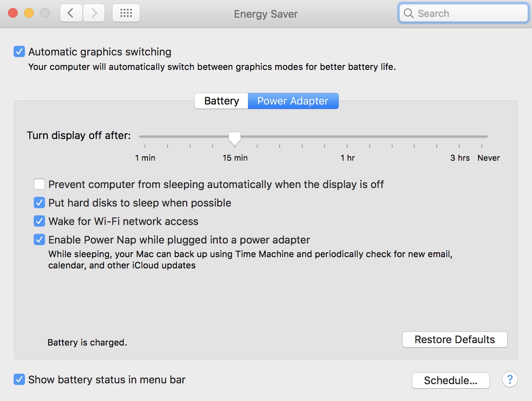
Task: Switch to the Battery tab
Action: pos(221,101)
